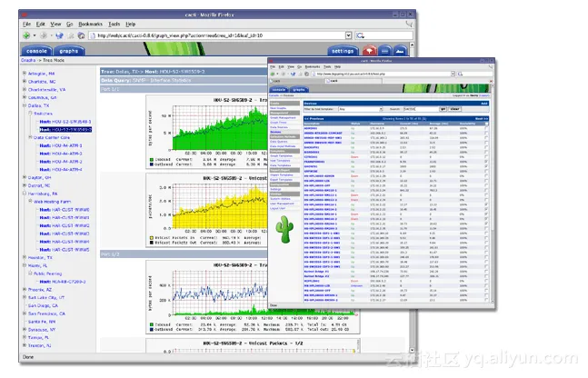
Task: Open the Tools menu in the rear Firefox window
Action: pos(114,24)
